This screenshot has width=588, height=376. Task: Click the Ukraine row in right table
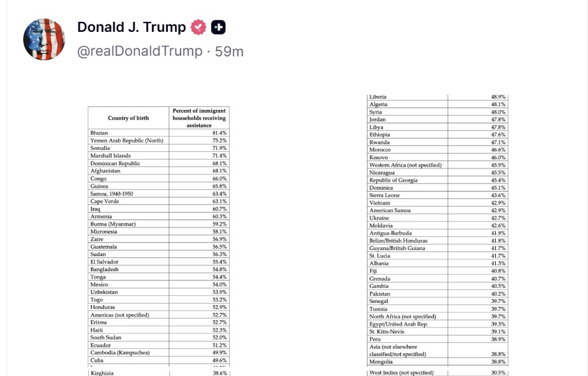click(438, 218)
